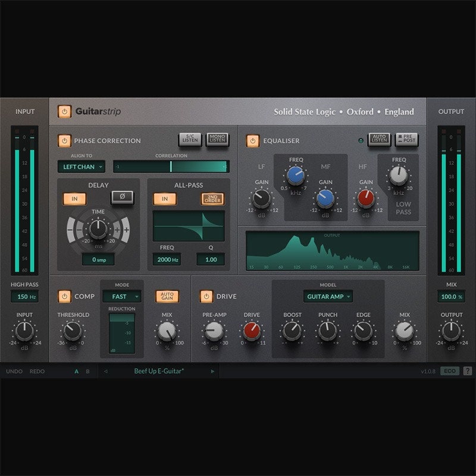Open compressor Mode FAST dropdown

pos(122,296)
